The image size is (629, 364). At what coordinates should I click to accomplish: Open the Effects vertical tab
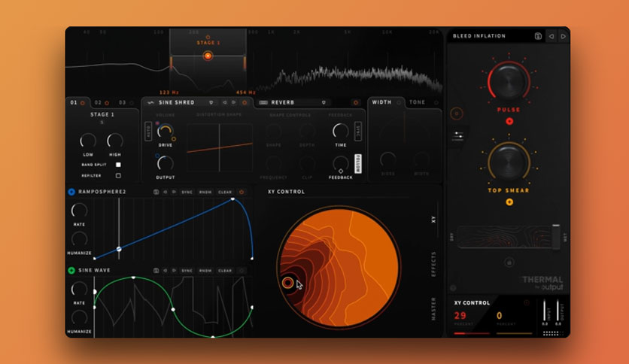click(433, 264)
